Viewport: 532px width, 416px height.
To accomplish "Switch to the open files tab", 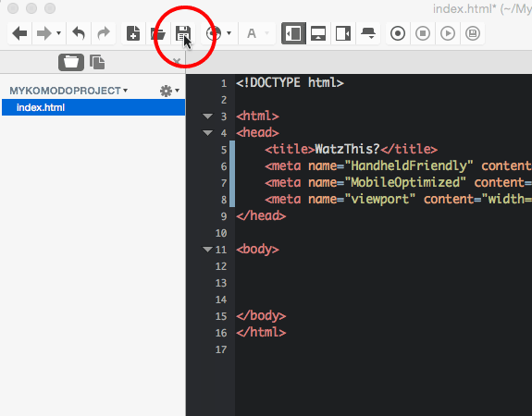I will 97,62.
